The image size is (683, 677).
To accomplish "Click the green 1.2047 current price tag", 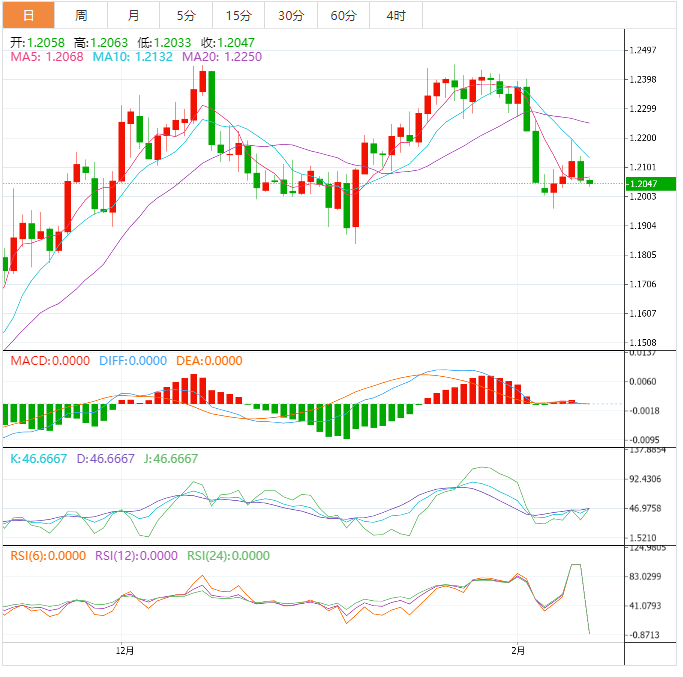I will point(650,184).
